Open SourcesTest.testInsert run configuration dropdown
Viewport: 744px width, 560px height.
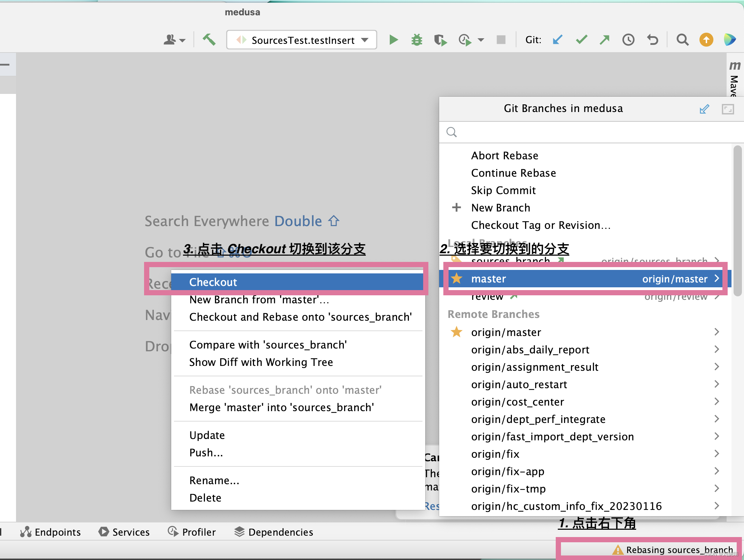point(301,40)
